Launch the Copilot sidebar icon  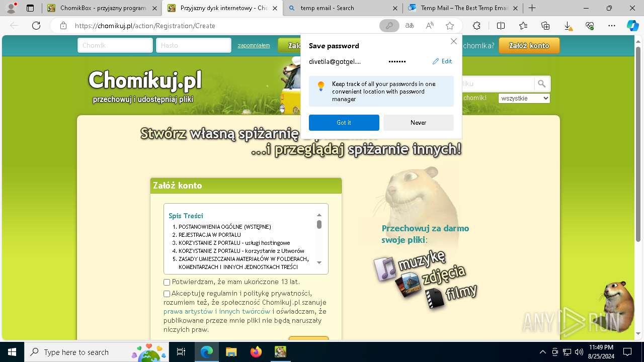pos(632,26)
